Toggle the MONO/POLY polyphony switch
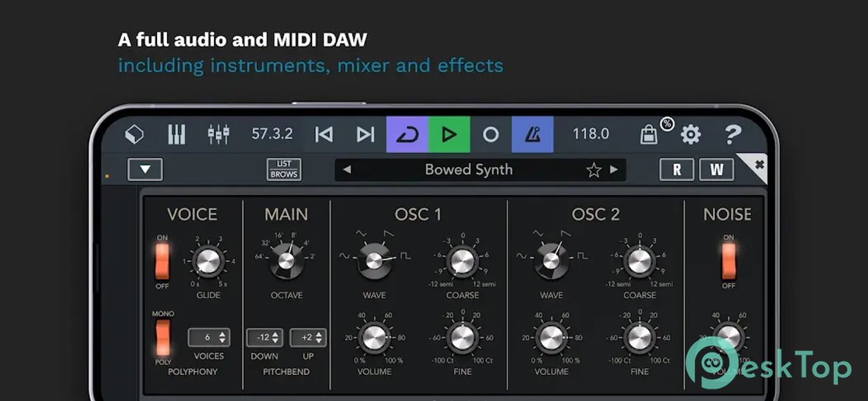The width and height of the screenshot is (868, 401). [162, 338]
